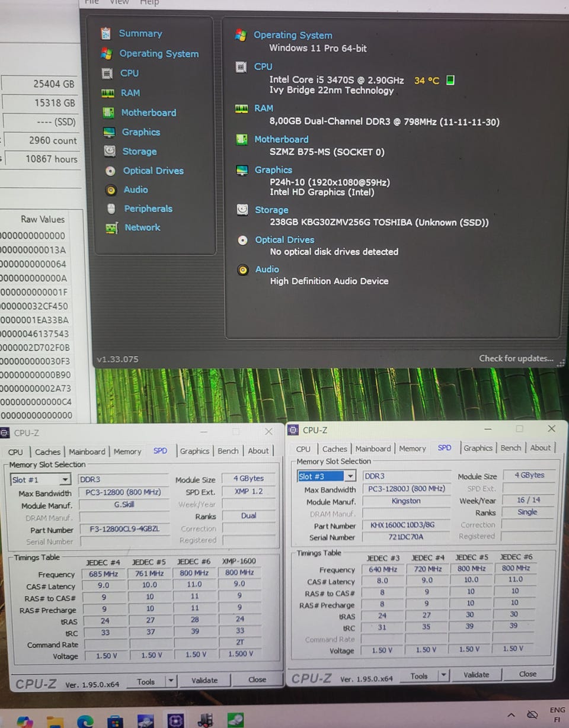Expand Tools arrow in left CPU-Z window
This screenshot has width=569, height=728.
(x=170, y=681)
